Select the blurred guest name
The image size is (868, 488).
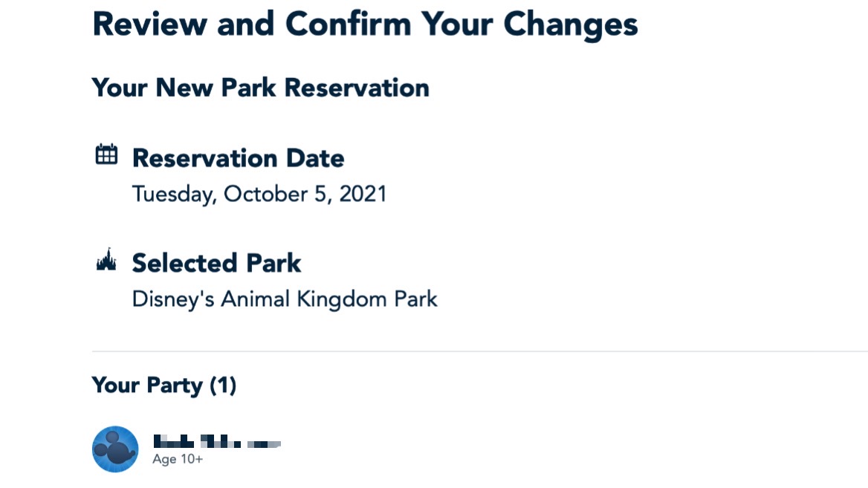point(216,443)
